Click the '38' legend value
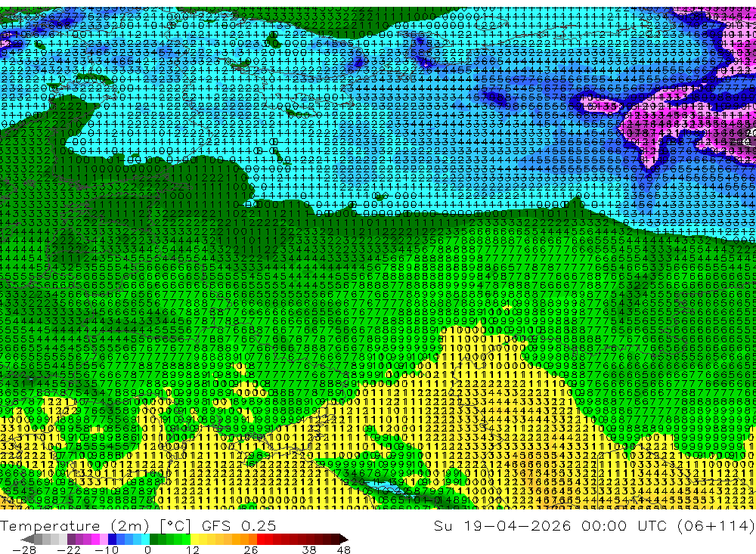The width and height of the screenshot is (756, 554). 309,550
